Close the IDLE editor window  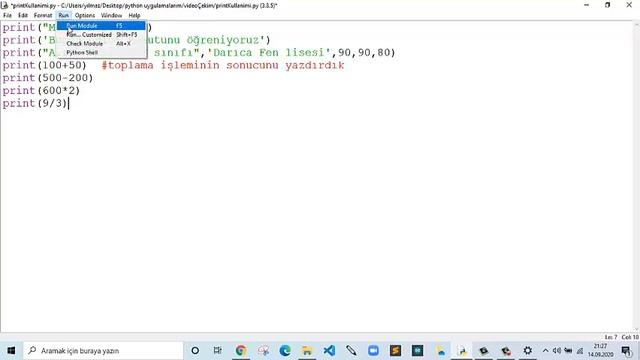(629, 5)
